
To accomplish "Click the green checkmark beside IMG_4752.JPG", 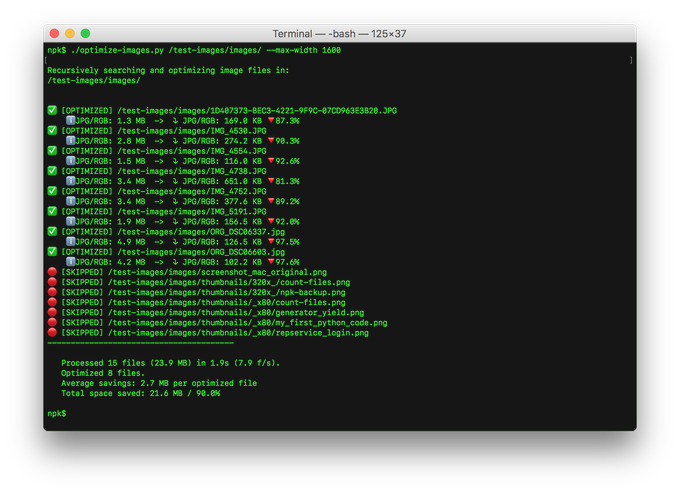I will click(52, 191).
